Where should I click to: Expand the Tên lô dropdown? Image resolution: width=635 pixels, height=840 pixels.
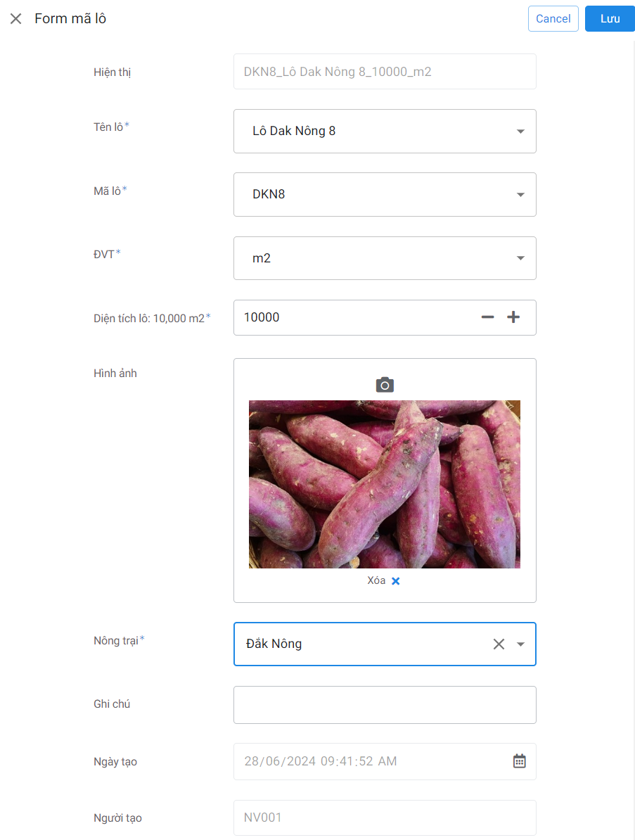520,131
